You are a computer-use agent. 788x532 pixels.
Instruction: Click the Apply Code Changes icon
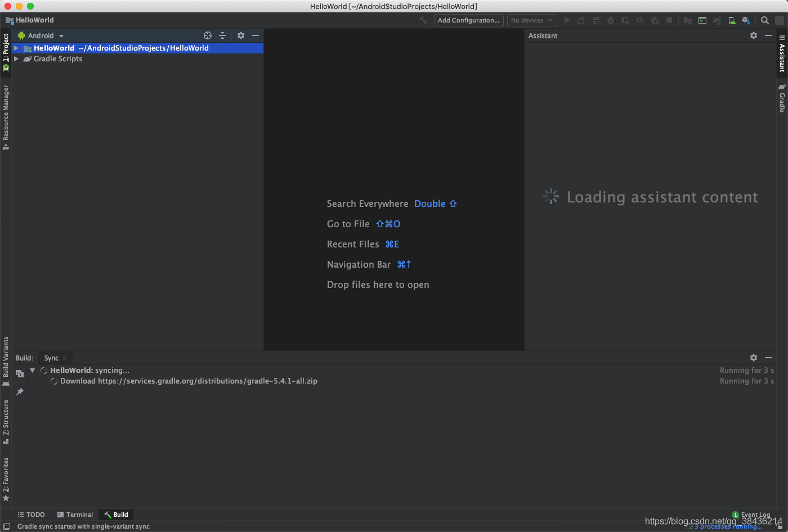(x=596, y=20)
